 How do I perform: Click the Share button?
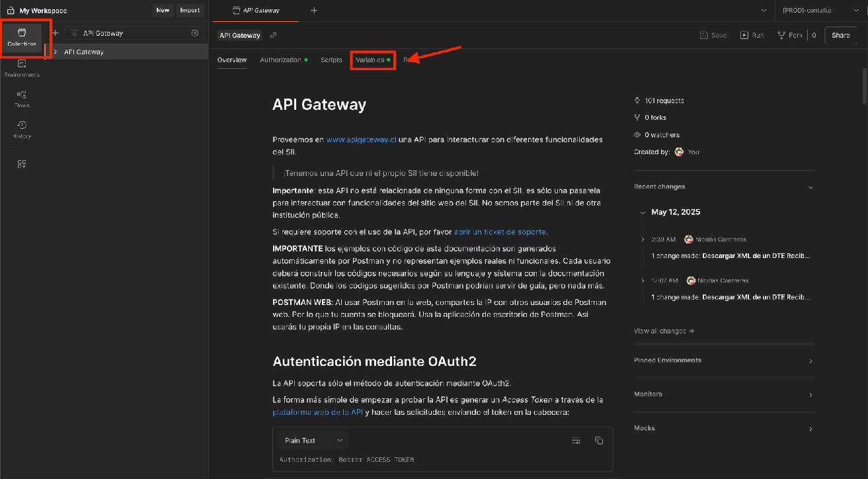841,35
